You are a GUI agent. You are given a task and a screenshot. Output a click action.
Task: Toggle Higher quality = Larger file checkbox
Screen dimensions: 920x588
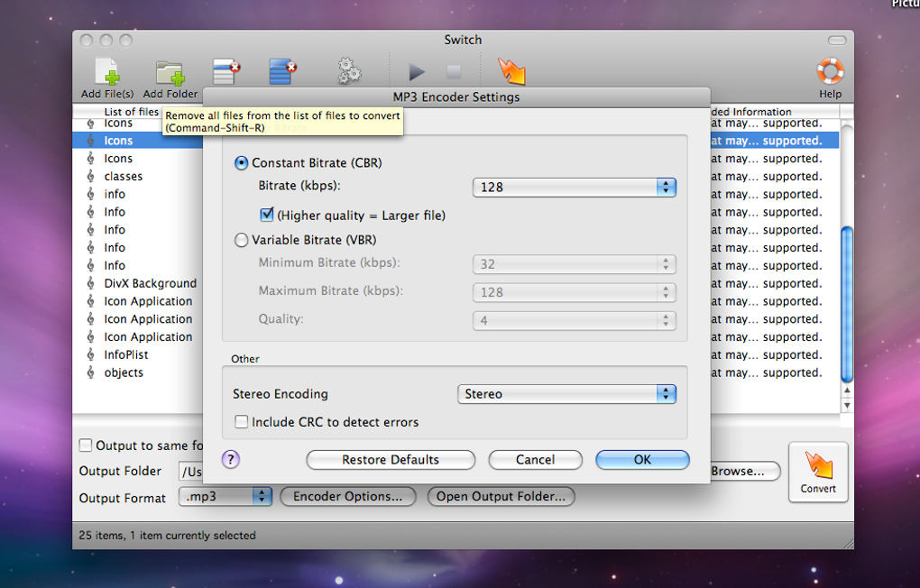pos(267,215)
